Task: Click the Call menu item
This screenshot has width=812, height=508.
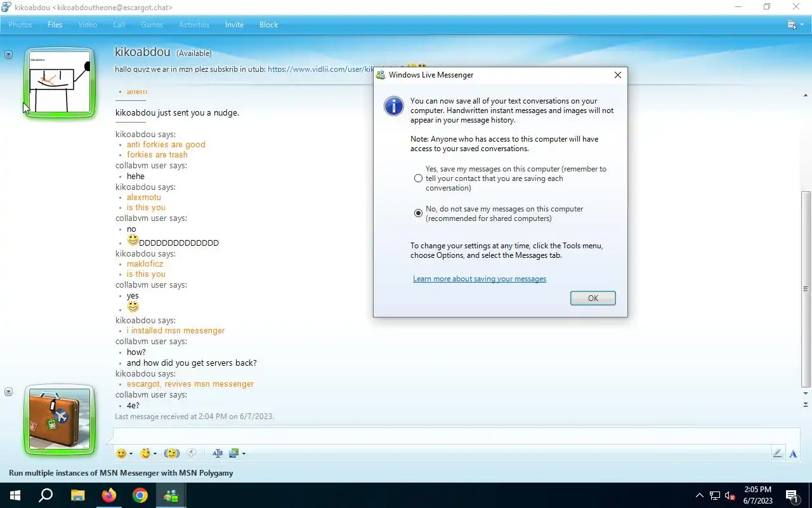Action: tap(119, 25)
